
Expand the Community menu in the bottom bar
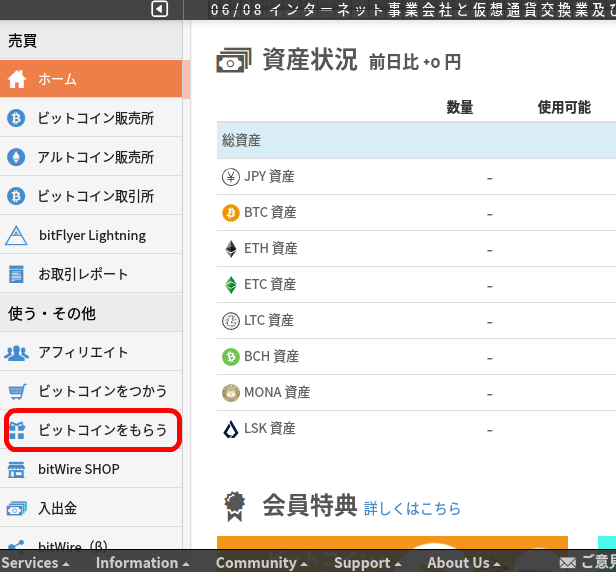pos(262,563)
